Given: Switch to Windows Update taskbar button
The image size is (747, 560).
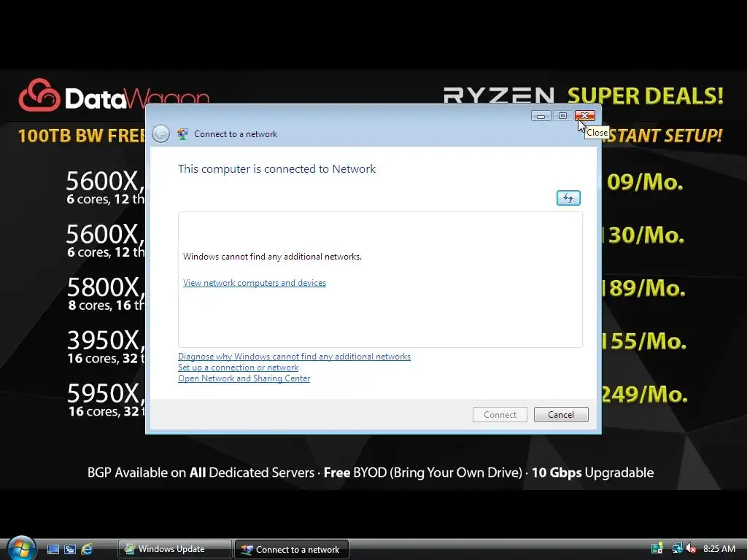Looking at the screenshot, I should 175,549.
